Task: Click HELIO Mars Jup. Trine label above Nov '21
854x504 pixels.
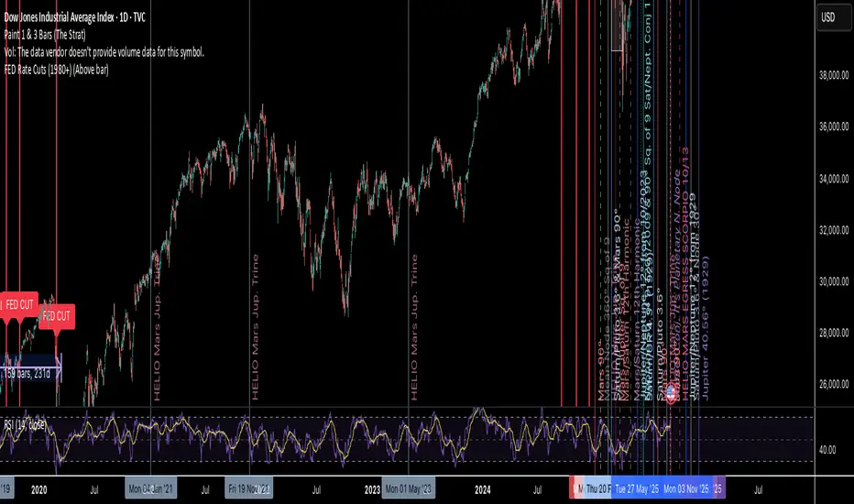Action: click(x=256, y=327)
